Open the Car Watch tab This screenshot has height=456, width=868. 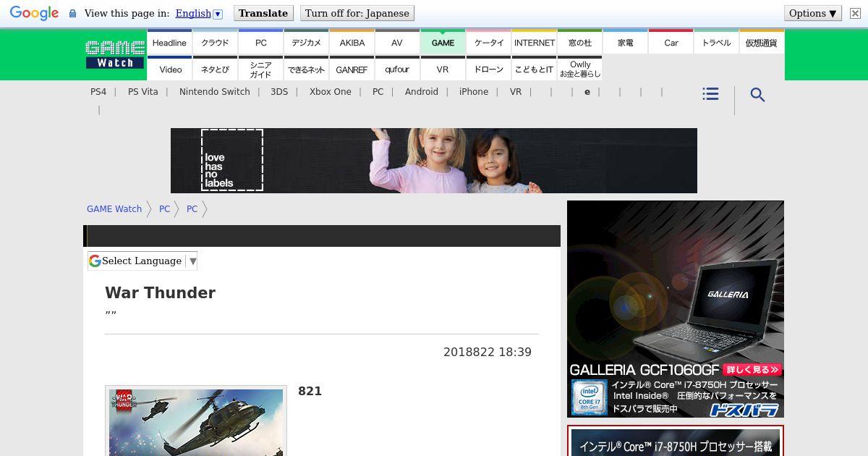(671, 43)
